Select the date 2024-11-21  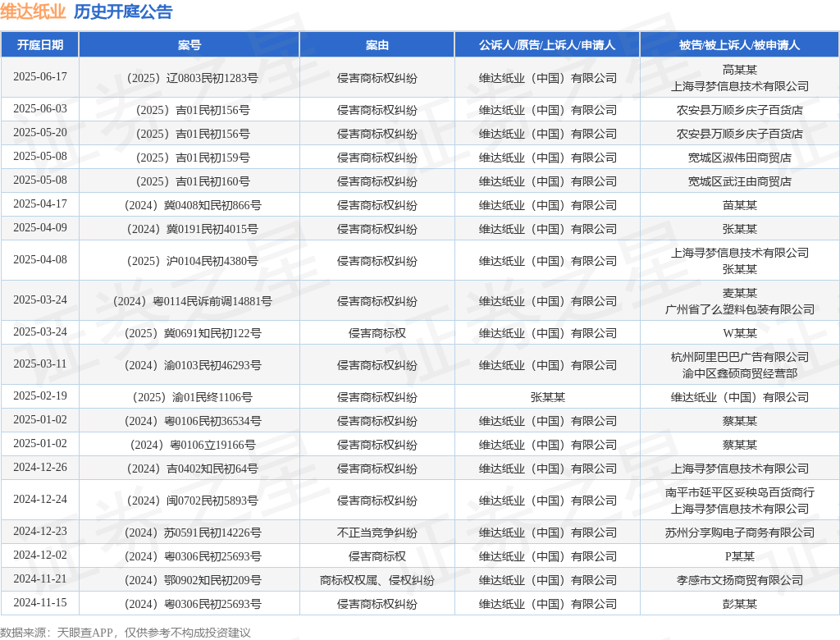[x=40, y=579]
